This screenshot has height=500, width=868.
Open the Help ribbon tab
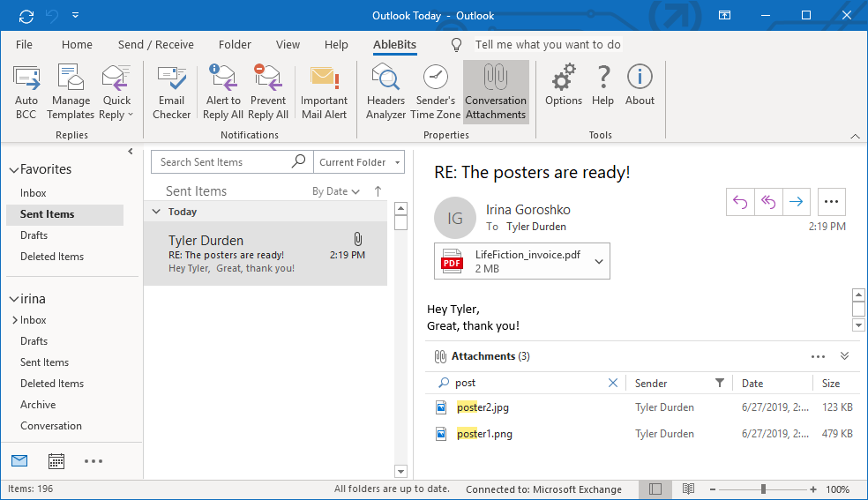point(336,44)
